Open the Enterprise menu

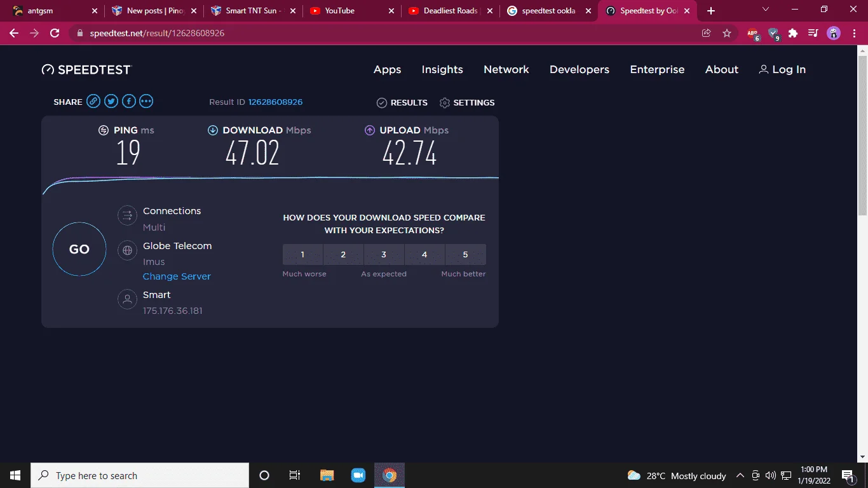coord(657,70)
